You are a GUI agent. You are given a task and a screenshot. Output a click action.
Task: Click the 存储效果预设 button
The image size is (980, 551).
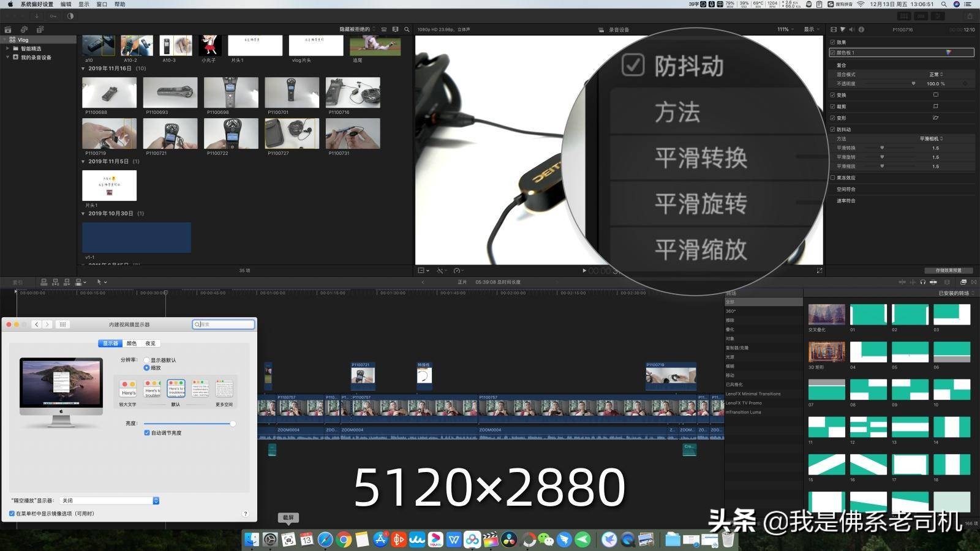pyautogui.click(x=950, y=270)
